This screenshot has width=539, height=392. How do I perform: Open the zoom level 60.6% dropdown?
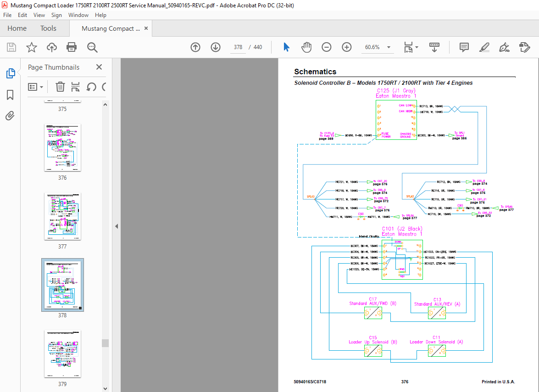(389, 47)
